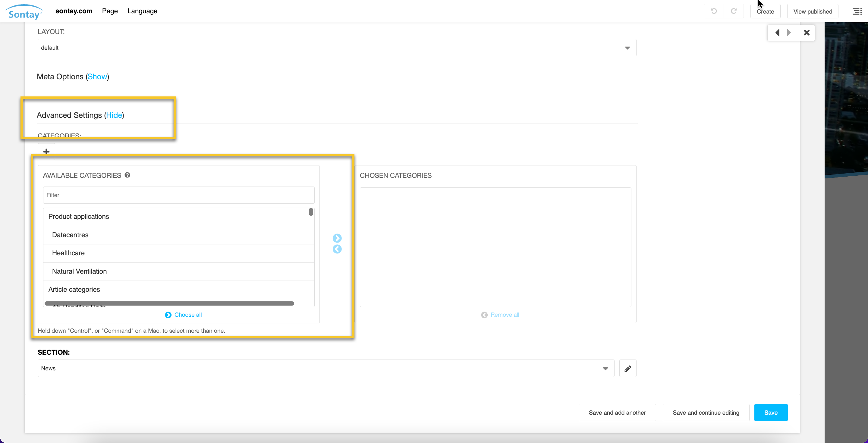Open the structure sidebar menu icon
Image resolution: width=868 pixels, height=443 pixels.
click(x=857, y=11)
